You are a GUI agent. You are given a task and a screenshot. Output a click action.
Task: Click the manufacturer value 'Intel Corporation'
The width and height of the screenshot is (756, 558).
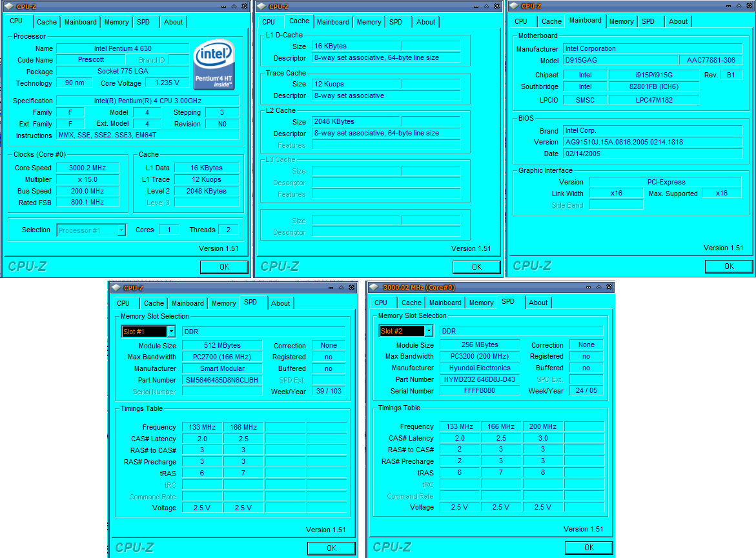pyautogui.click(x=653, y=48)
